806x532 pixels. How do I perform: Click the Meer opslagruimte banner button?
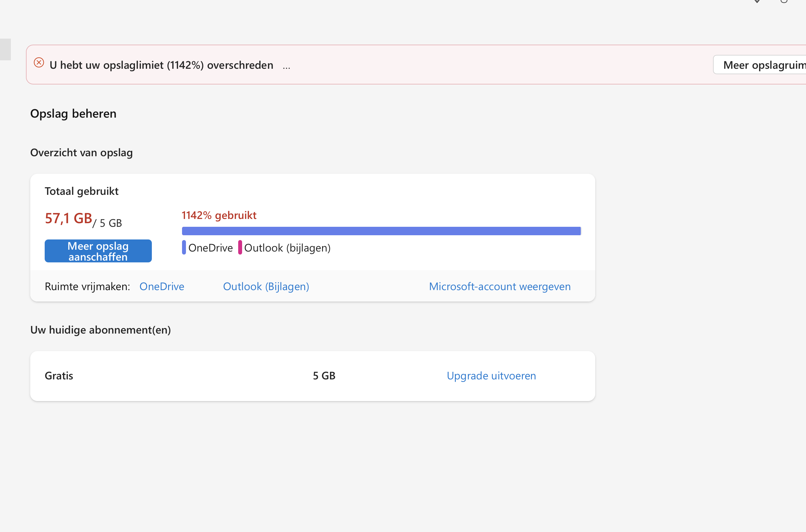pos(760,65)
